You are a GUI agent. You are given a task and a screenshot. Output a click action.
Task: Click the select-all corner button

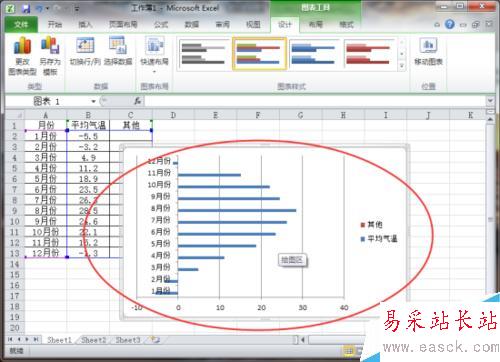tap(15, 115)
